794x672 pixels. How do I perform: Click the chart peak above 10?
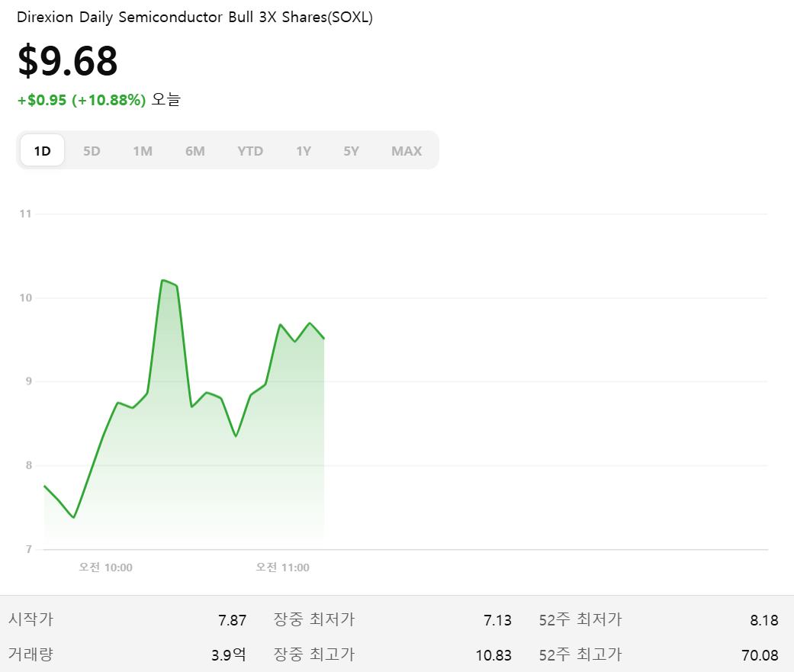pyautogui.click(x=162, y=280)
